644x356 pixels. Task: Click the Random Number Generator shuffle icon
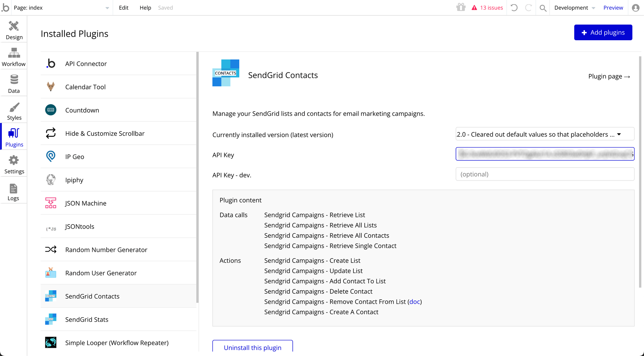coord(51,249)
